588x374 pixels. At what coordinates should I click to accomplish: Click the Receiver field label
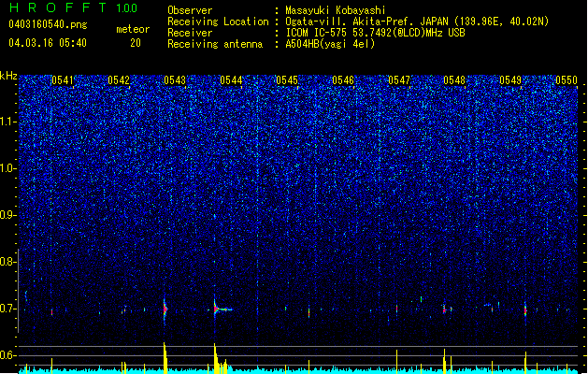[190, 33]
